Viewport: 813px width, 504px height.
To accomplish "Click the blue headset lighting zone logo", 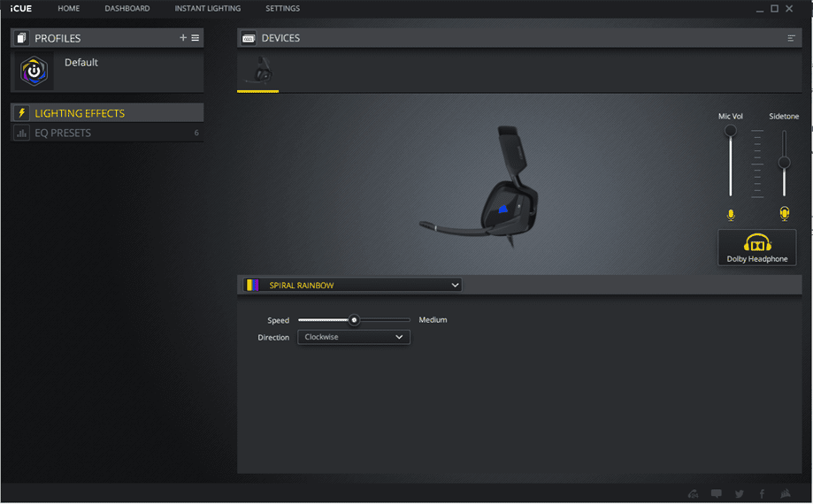I will 503,209.
